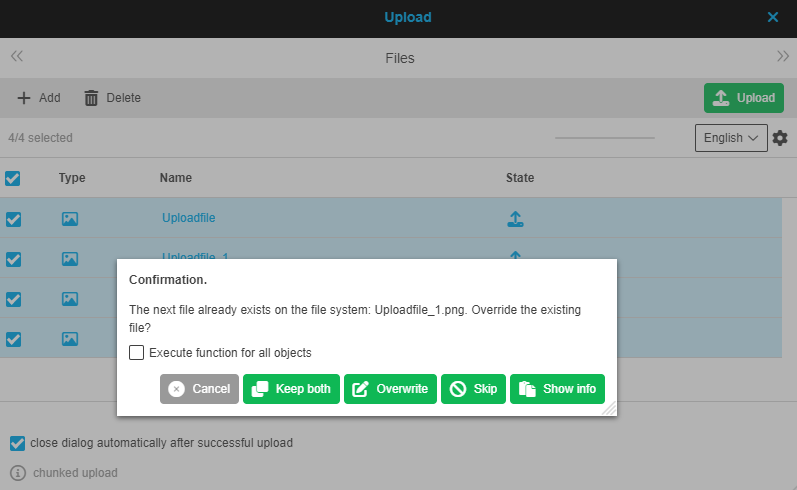Toggle the select-all checkbox in header

[13, 178]
